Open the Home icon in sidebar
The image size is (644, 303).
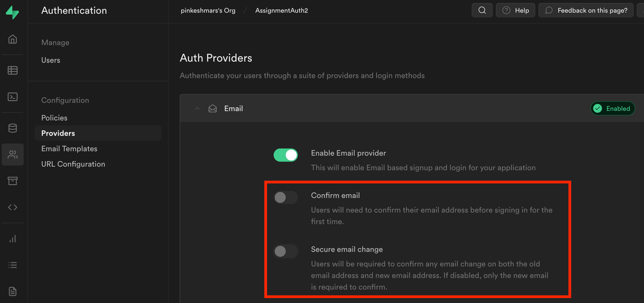[13, 39]
